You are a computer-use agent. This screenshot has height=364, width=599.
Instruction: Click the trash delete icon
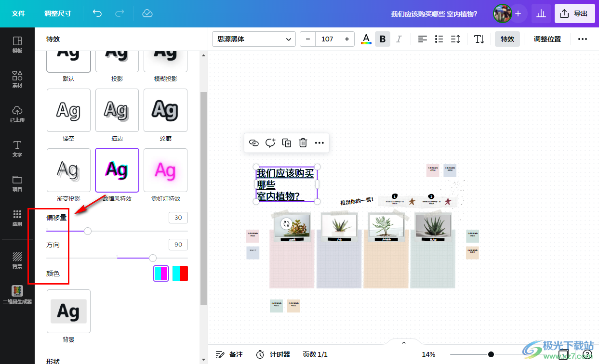coord(303,143)
